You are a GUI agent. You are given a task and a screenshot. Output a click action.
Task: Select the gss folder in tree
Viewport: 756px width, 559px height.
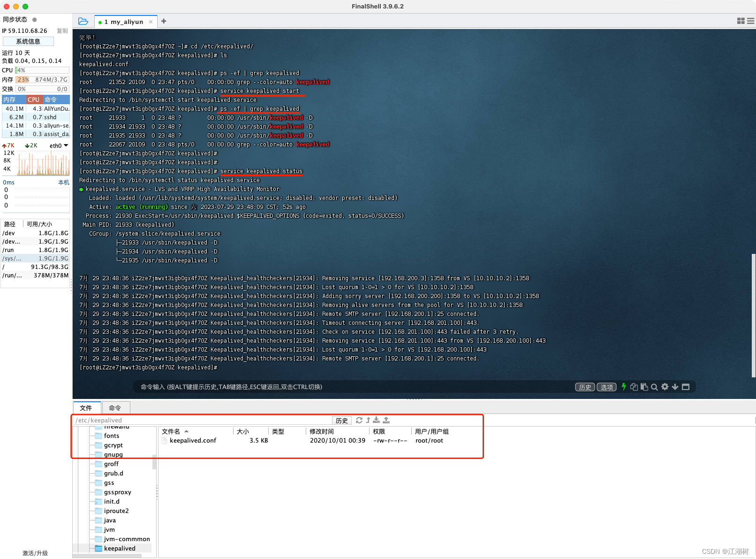(109, 482)
